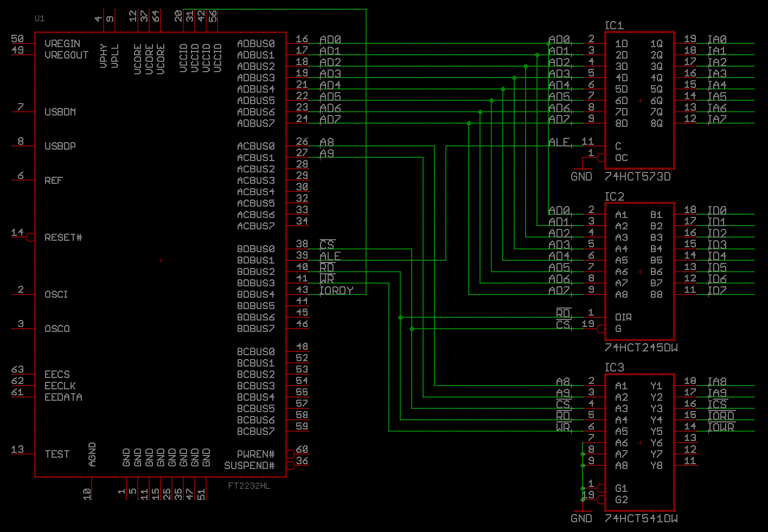Select the PWREN# pin label
The height and width of the screenshot is (532, 768).
tap(256, 454)
